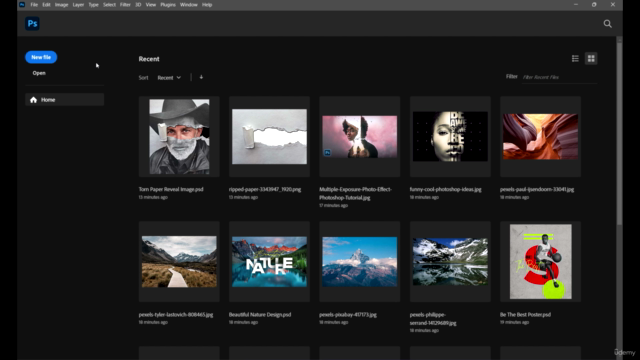Open pexels-paul-ijsendoorn-33041.jpg canyon thumbnail
Screen dimensions: 640x360
point(540,137)
